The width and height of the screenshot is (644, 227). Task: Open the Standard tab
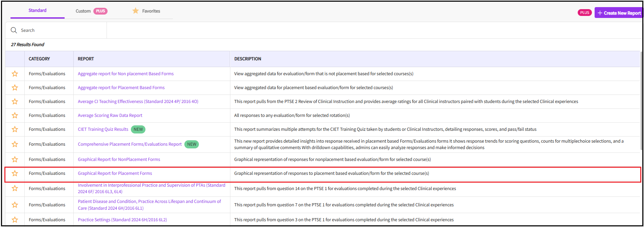tap(38, 11)
